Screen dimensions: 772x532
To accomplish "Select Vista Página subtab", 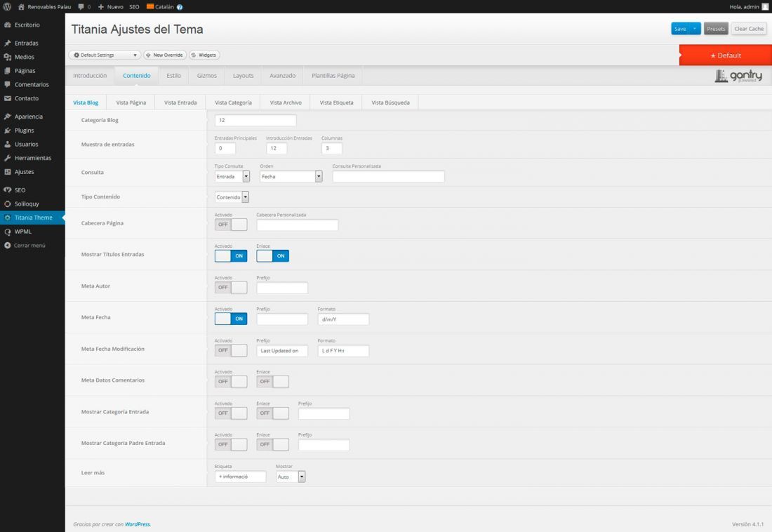I will 131,102.
